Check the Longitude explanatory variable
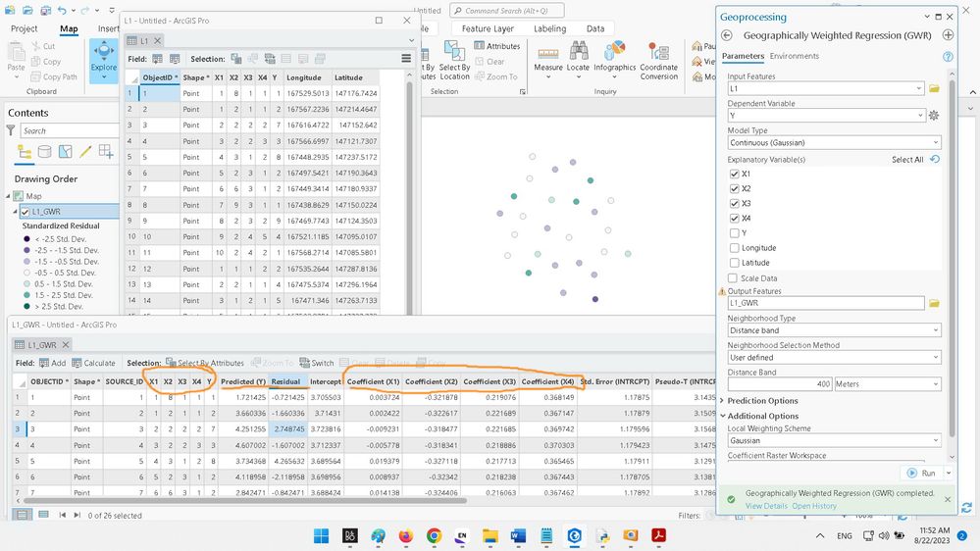The width and height of the screenshot is (980, 551). 735,248
